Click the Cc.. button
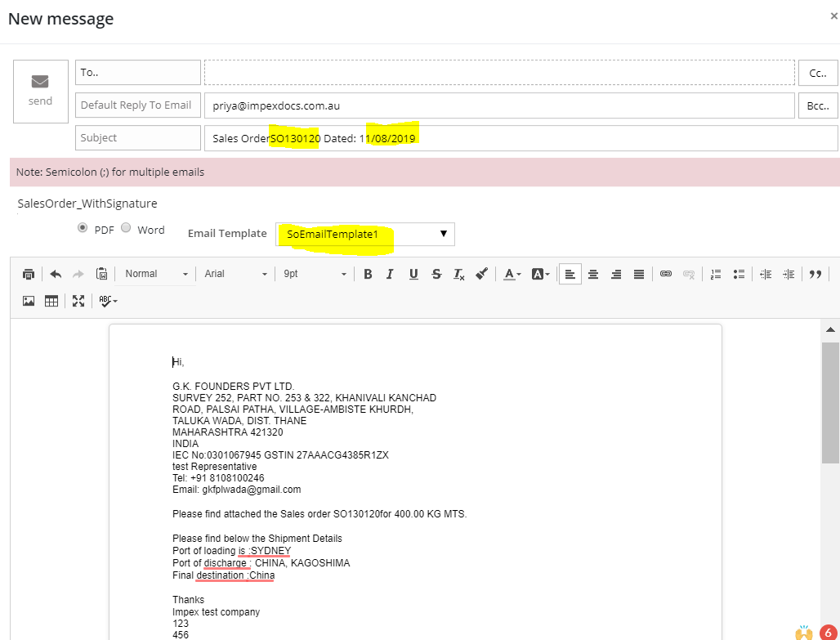840x640 pixels. pyautogui.click(x=817, y=73)
